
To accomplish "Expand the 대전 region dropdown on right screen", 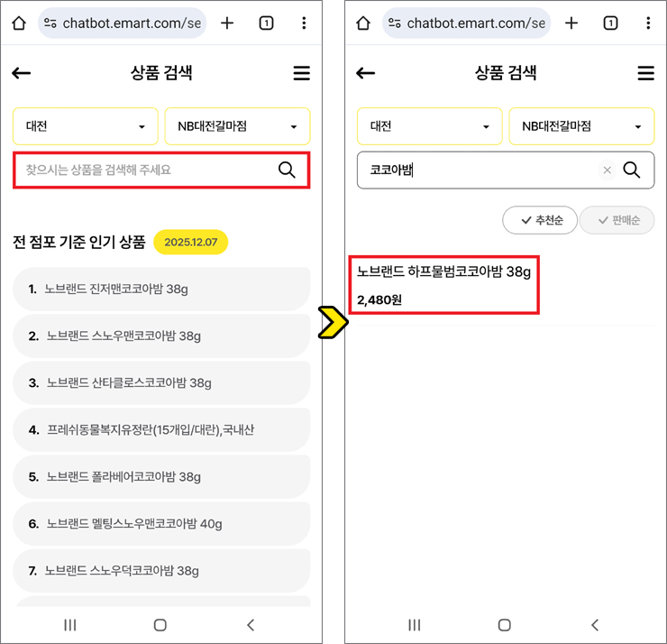I will pos(430,127).
